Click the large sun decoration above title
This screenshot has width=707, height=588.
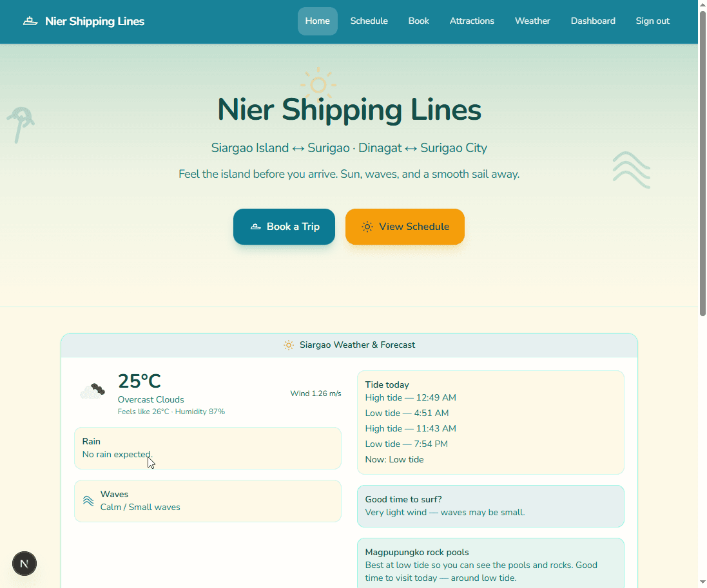coord(318,84)
